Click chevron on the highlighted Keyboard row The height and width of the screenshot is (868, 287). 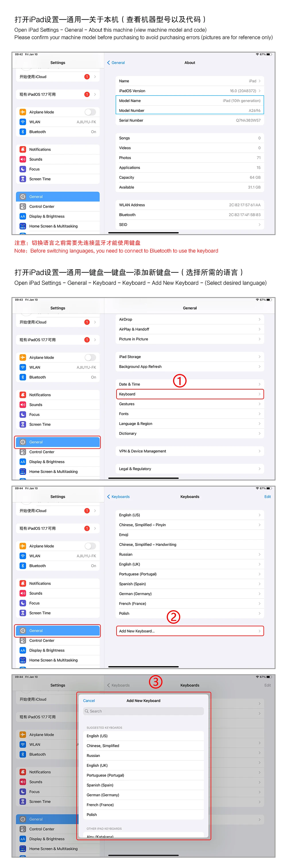click(259, 394)
